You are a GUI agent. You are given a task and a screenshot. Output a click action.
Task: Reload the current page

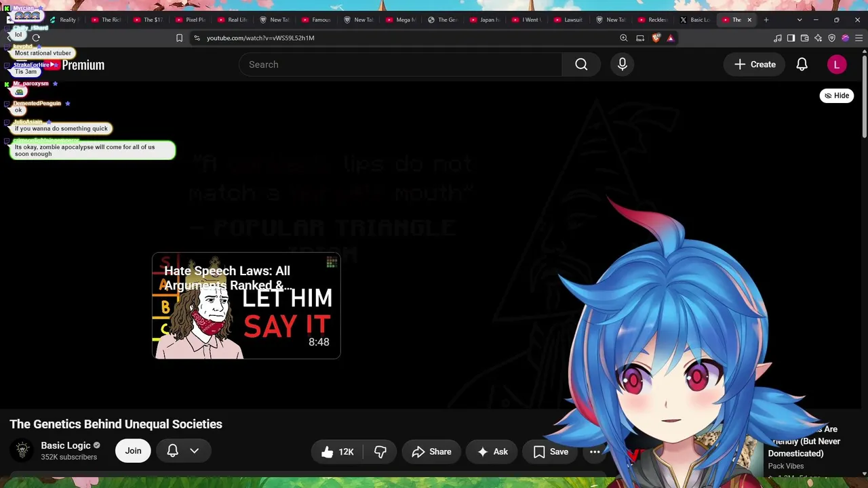point(36,38)
